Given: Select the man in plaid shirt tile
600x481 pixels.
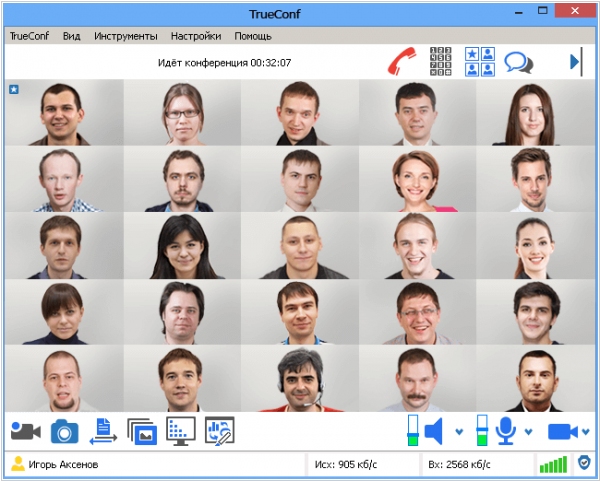Looking at the screenshot, I should (x=64, y=179).
